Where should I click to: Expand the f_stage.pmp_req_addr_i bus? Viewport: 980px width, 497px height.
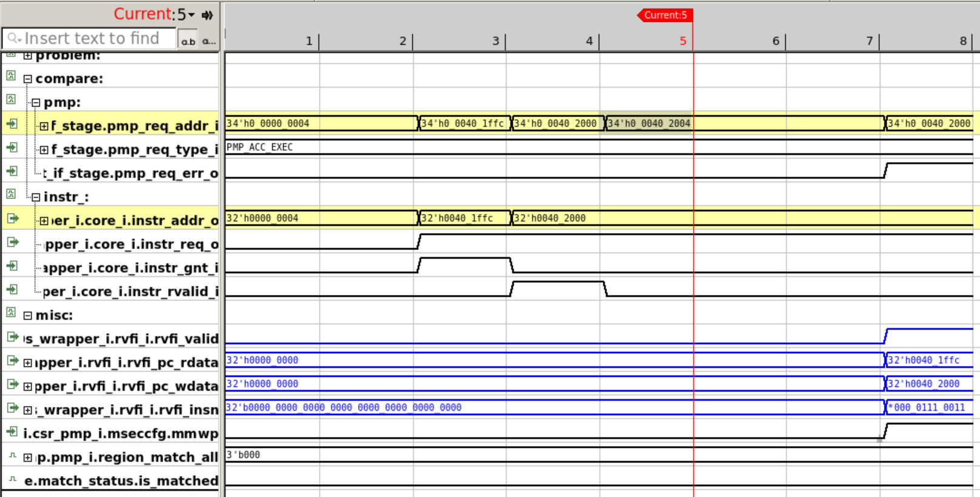[44, 126]
